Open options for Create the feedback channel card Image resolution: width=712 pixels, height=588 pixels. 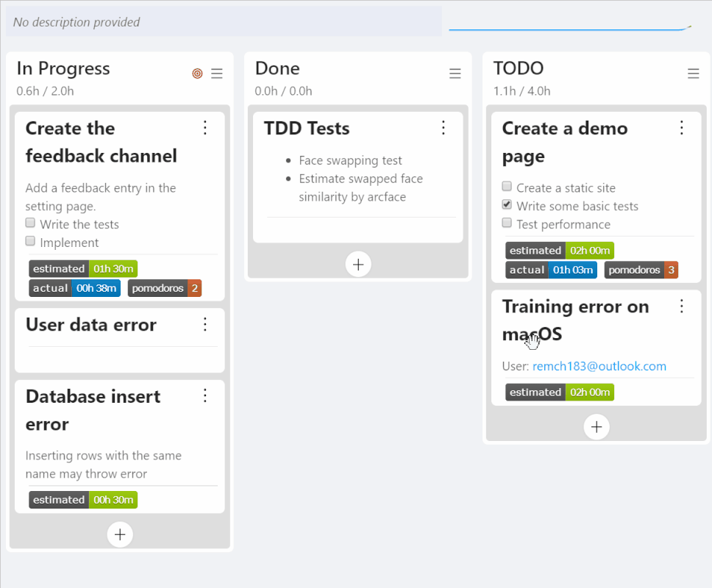205,128
